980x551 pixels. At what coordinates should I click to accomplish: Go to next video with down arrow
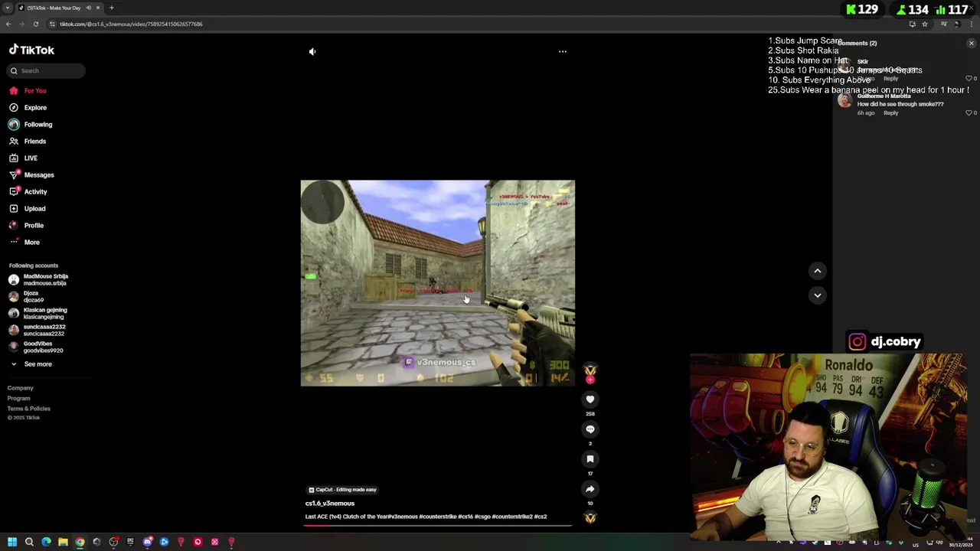pos(818,295)
